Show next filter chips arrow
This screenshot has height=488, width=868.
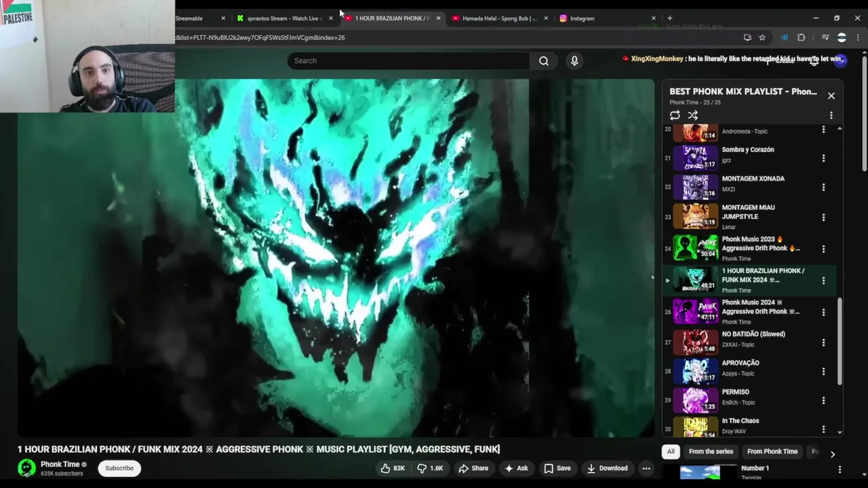[833, 454]
